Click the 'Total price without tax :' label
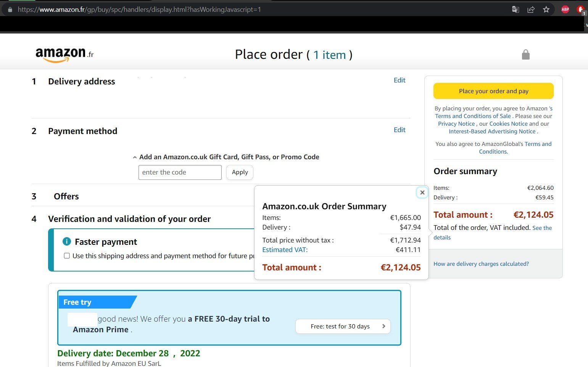Image resolution: width=588 pixels, height=367 pixels. [298, 240]
